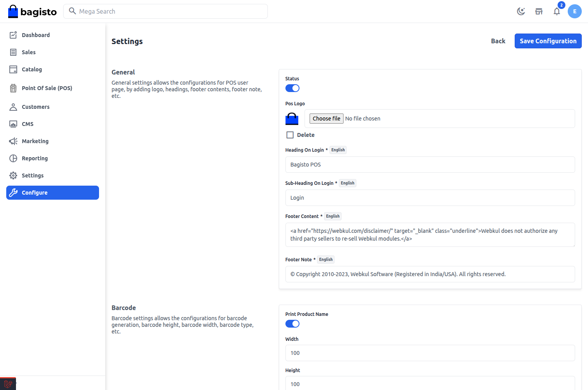This screenshot has width=588, height=390.
Task: Select Settings in the sidebar menu
Action: (x=32, y=175)
